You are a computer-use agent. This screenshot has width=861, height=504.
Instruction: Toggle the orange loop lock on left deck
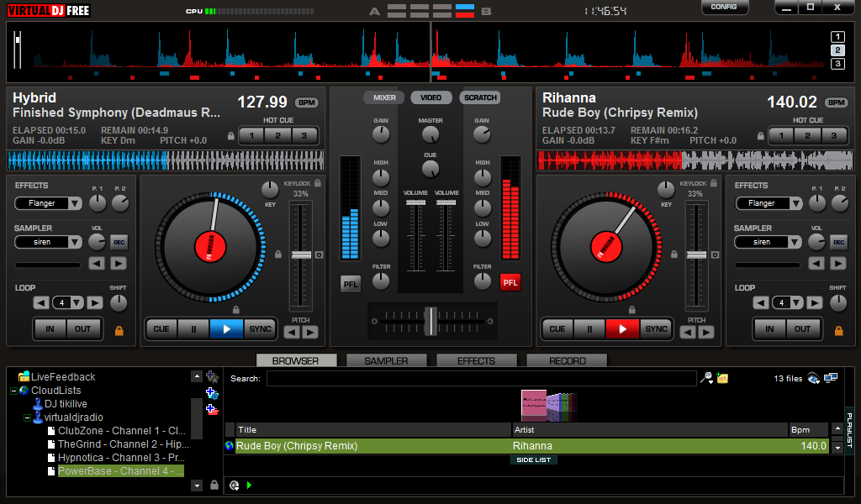[x=119, y=331]
